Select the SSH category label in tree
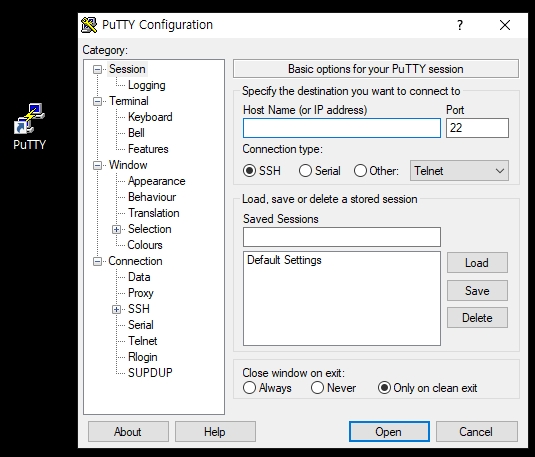This screenshot has height=457, width=535. click(x=139, y=309)
